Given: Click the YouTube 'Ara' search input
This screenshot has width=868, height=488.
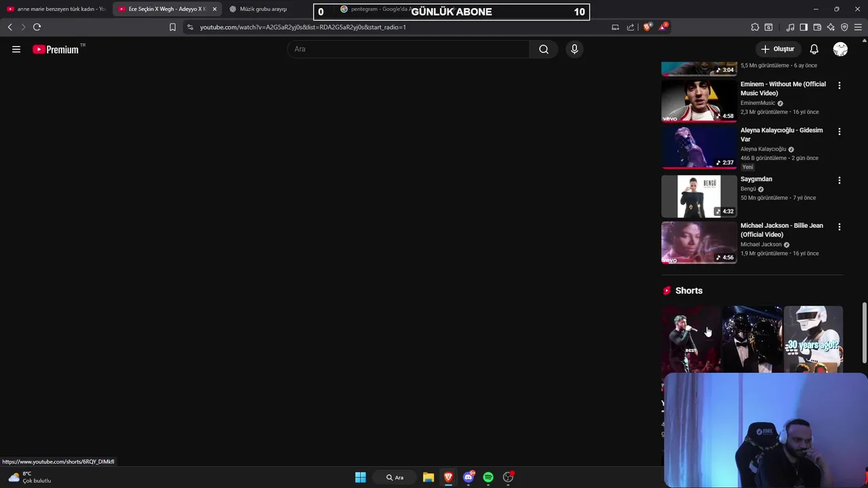Looking at the screenshot, I should pyautogui.click(x=409, y=49).
